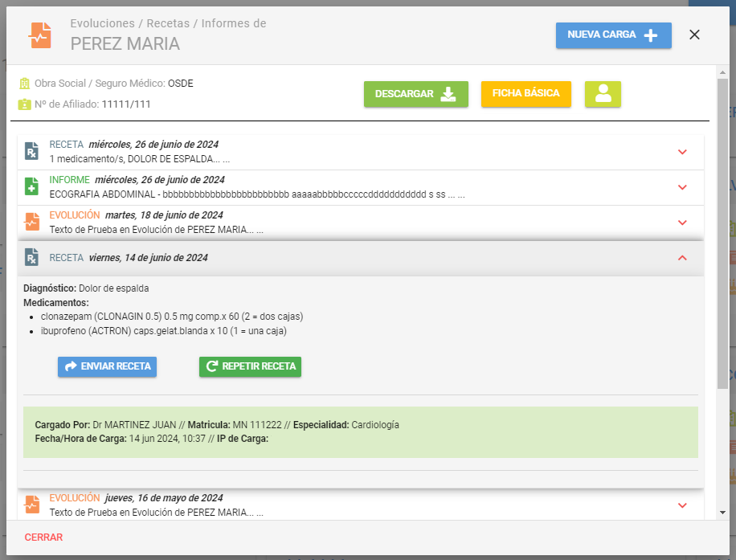The image size is (736, 560).
Task: Click the affiliate number ID card icon
Action: 24,104
